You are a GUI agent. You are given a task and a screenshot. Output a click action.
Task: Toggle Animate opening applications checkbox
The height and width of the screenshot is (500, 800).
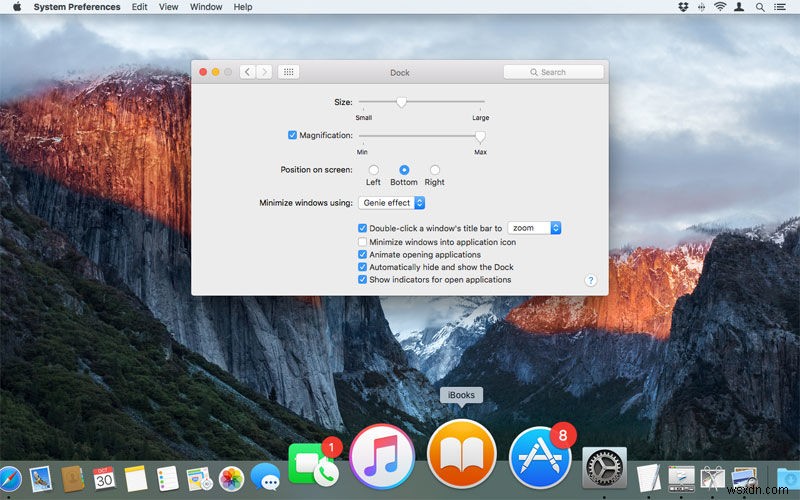coord(362,255)
